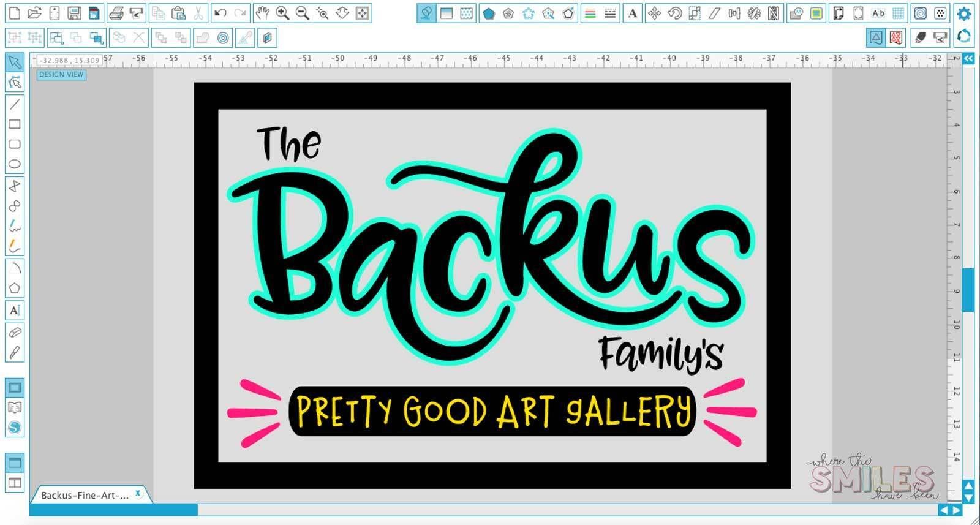Select the Knife tool
The height and width of the screenshot is (525, 980).
click(15, 352)
